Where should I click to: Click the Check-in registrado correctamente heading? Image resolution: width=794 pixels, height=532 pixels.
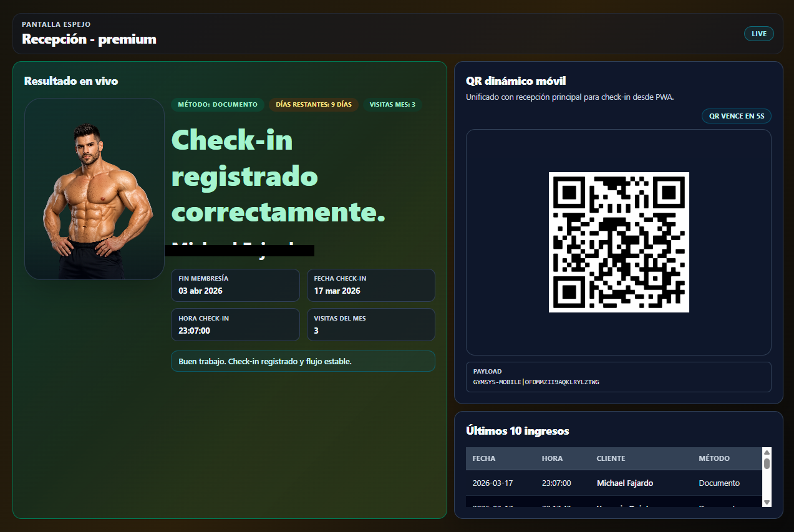coord(278,177)
